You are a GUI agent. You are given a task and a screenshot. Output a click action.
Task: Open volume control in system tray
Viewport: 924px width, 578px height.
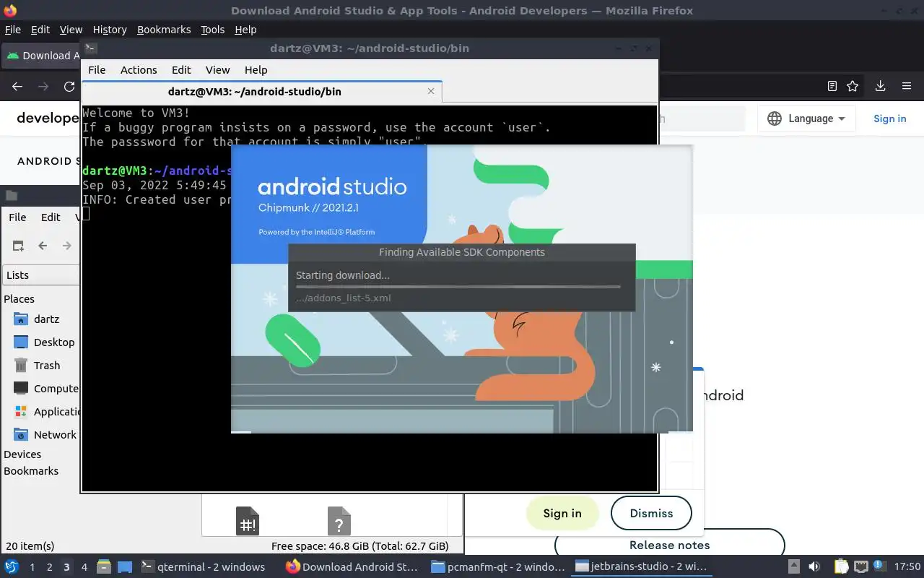(814, 566)
